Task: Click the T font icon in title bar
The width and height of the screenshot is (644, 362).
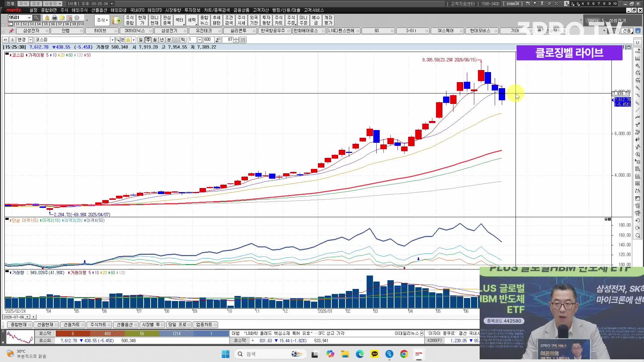Action: point(542,3)
